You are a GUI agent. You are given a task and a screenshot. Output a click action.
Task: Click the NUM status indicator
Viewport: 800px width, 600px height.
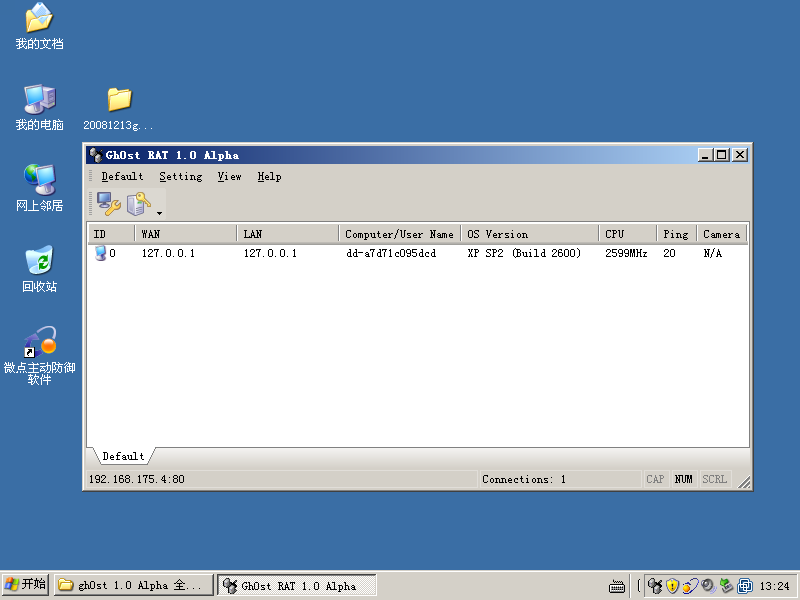pyautogui.click(x=684, y=479)
